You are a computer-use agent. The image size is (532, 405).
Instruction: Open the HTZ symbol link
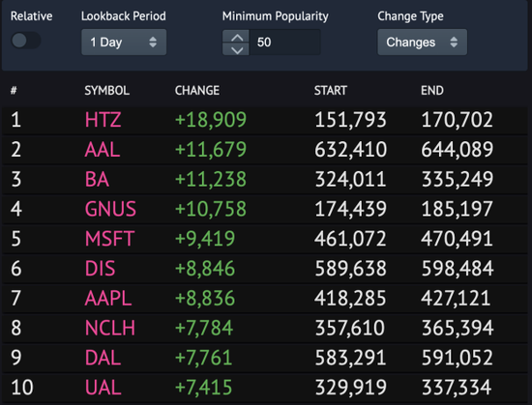[x=103, y=120]
